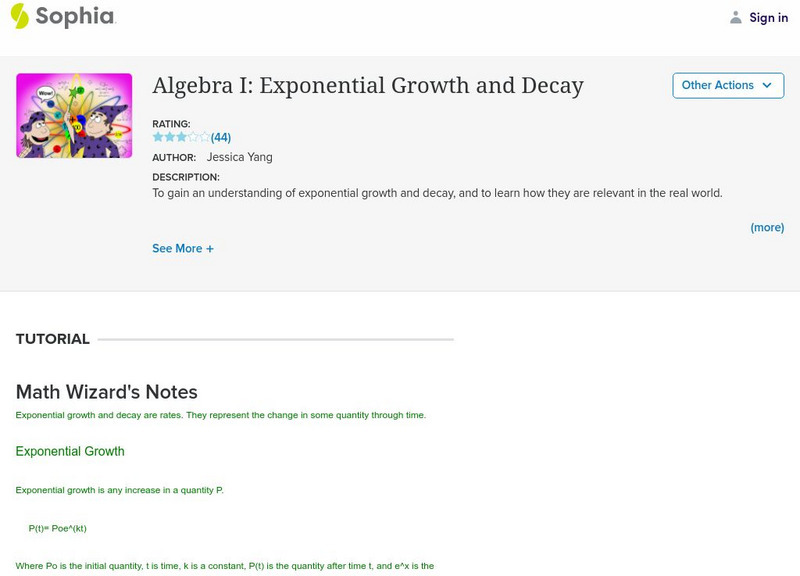This screenshot has height=576, width=800.
Task: Click the Math Wizard's Notes heading
Action: tap(107, 392)
